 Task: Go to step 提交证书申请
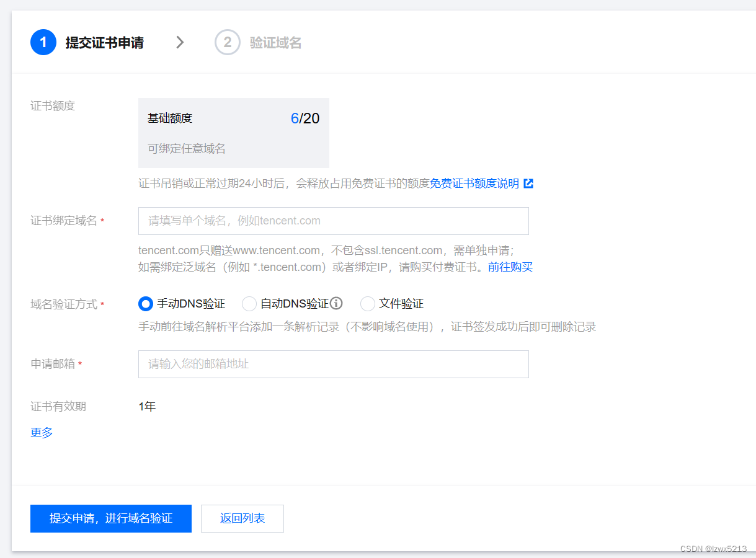pos(104,43)
